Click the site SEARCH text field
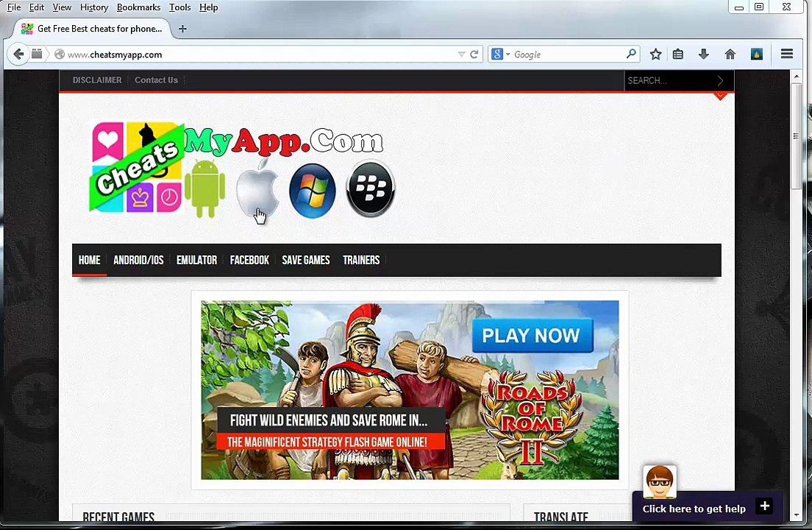Screen dimensions: 812x530 pos(668,80)
